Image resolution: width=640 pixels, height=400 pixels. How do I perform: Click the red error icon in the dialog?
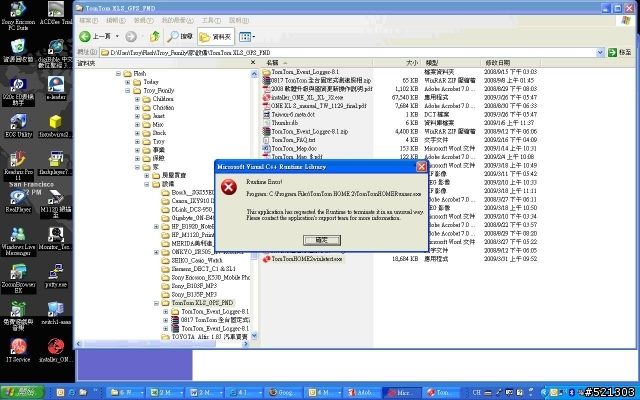(x=229, y=187)
